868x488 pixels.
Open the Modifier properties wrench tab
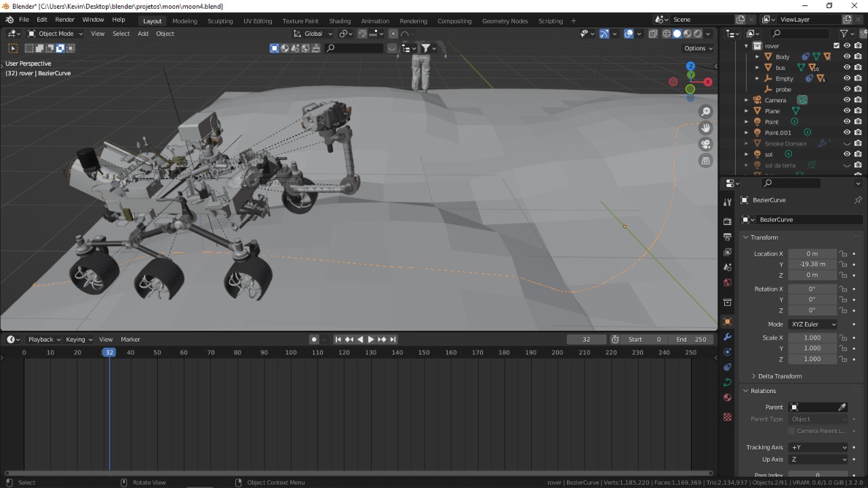tap(728, 337)
